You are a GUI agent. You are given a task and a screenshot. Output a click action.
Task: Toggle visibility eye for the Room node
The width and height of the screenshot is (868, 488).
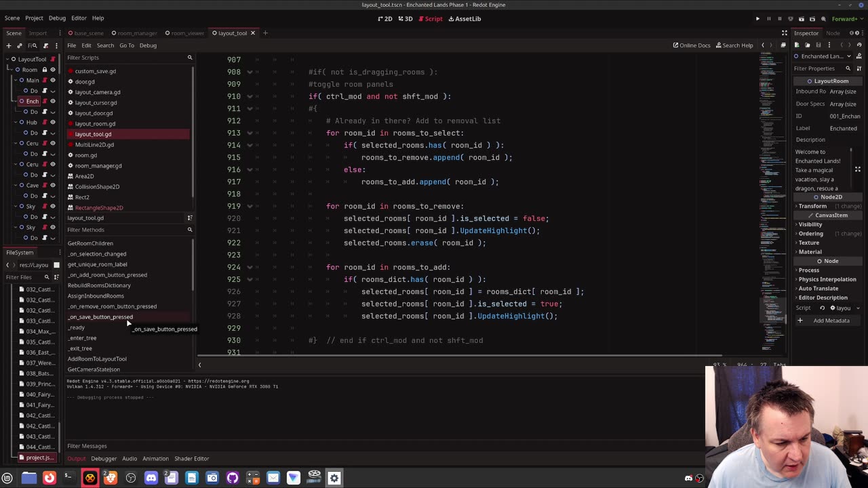[x=52, y=70]
